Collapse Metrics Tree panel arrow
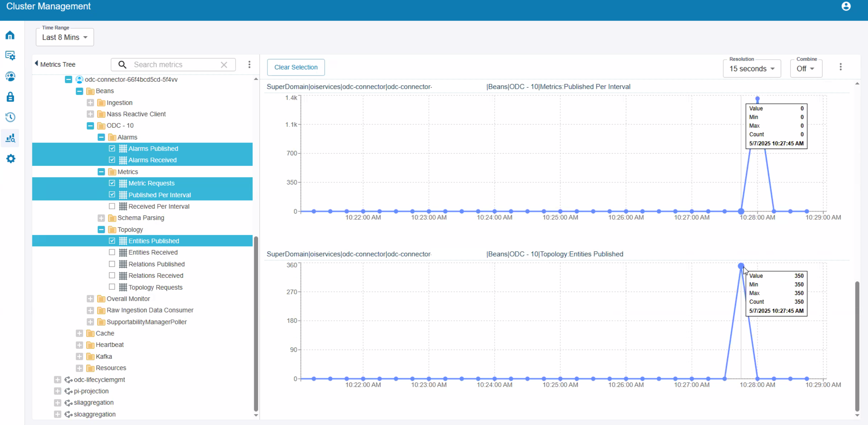The height and width of the screenshot is (425, 868). [36, 63]
